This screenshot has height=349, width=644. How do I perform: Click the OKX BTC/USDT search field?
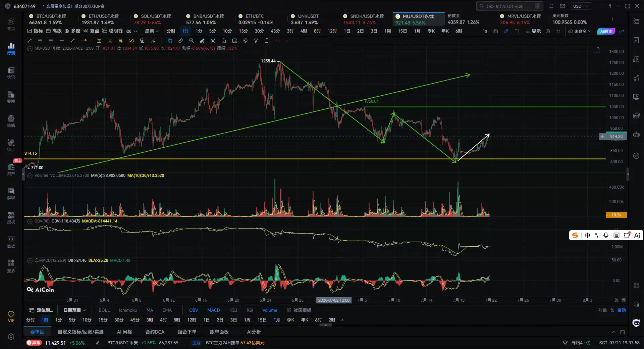[510, 6]
